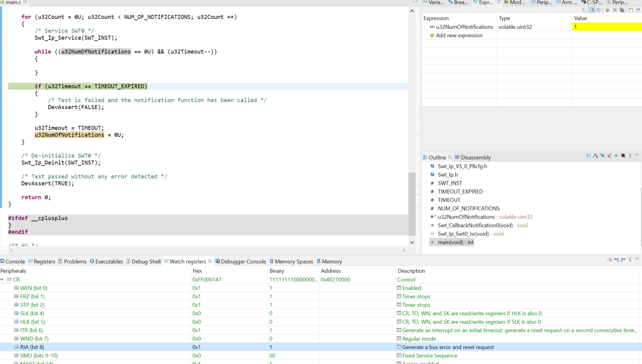Switch to Breakpoints tab in top-right panel
This screenshot has width=642, height=364.
(x=458, y=3)
